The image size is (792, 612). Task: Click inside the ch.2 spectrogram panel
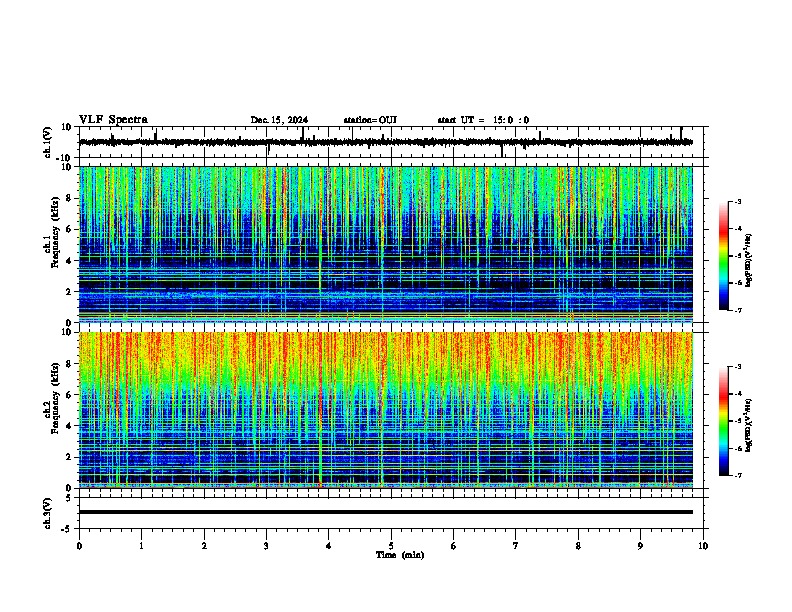(x=386, y=410)
